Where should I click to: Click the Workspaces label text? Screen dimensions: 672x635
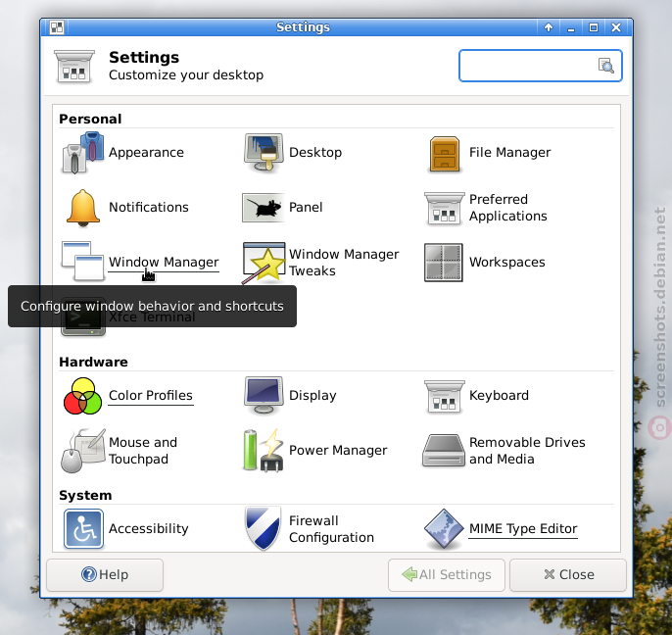507,263
